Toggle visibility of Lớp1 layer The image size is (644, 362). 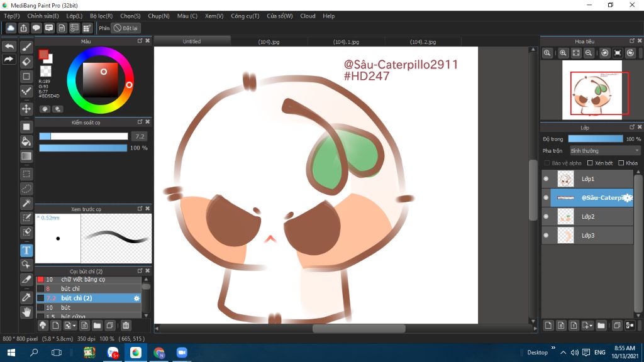546,178
